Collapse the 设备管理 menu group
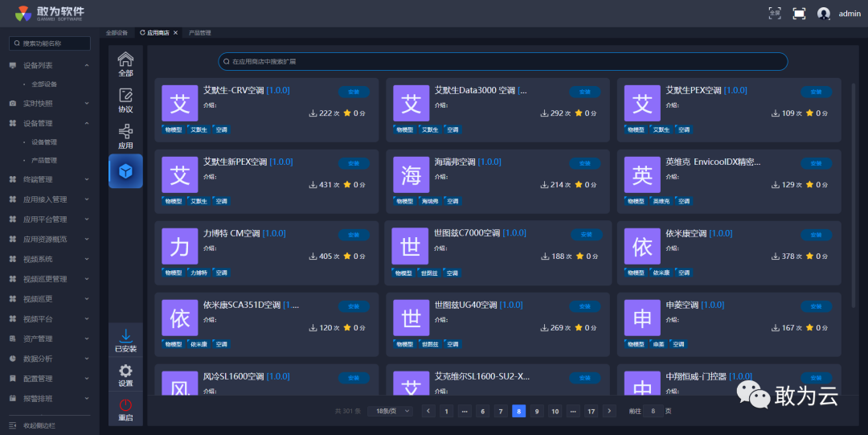The height and width of the screenshot is (435, 868). point(87,123)
